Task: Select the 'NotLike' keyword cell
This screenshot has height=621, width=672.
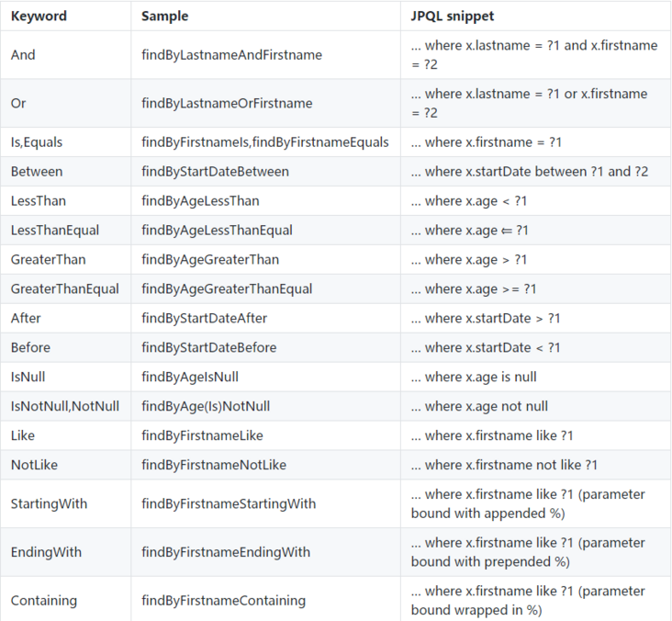Action: point(65,465)
